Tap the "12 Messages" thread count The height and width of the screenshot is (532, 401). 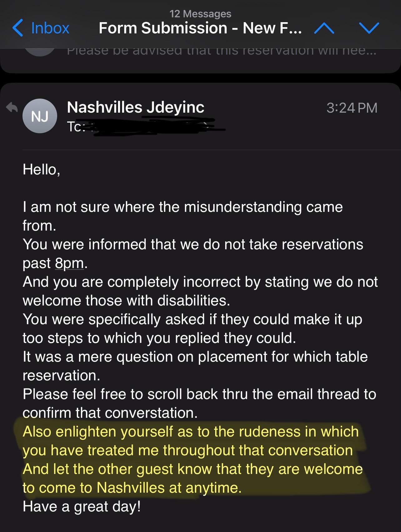click(x=200, y=14)
